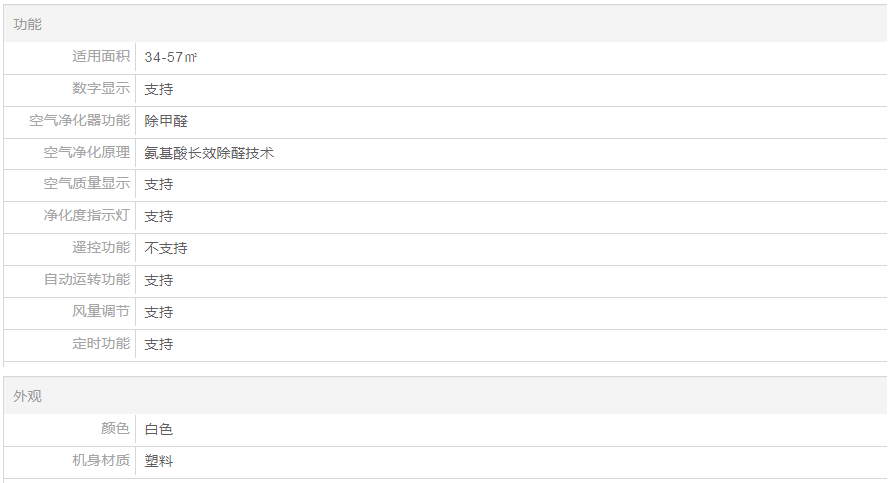Screen dimensions: 892x483
Task: Select the 定时功能 row label
Action: (x=101, y=344)
